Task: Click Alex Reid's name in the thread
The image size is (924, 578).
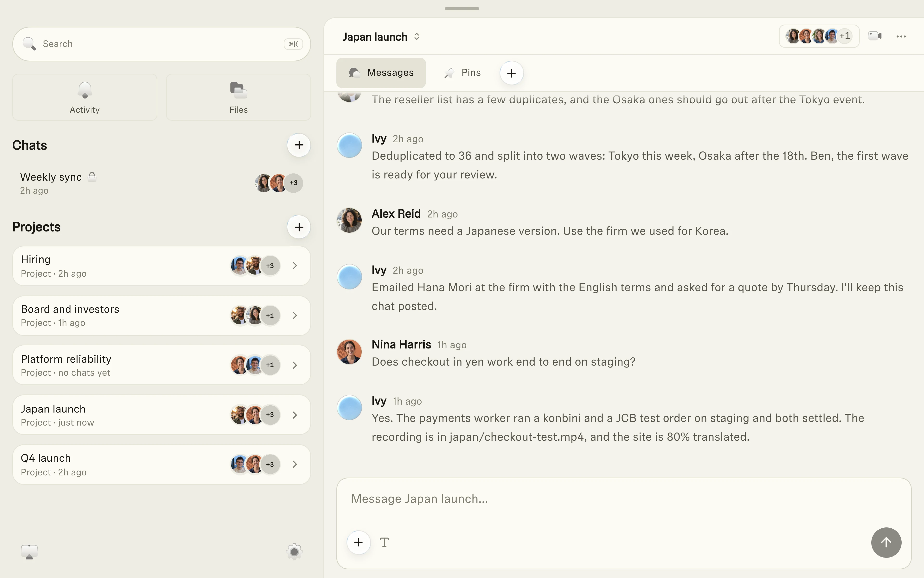Action: [x=396, y=214]
